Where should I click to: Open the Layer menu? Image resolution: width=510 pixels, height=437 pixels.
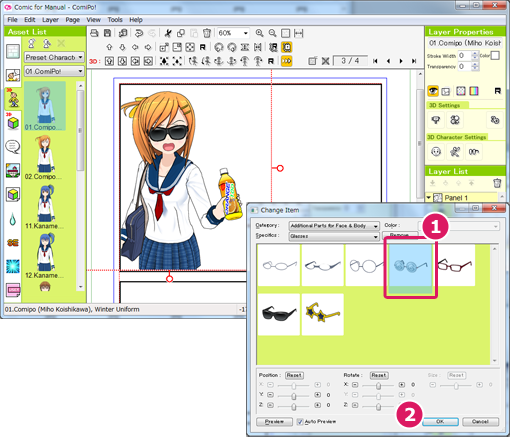point(50,20)
